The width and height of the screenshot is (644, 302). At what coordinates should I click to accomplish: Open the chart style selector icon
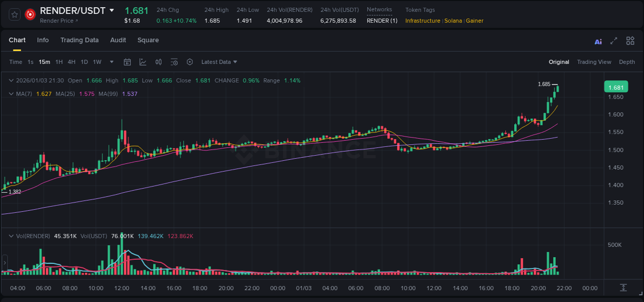(142, 62)
